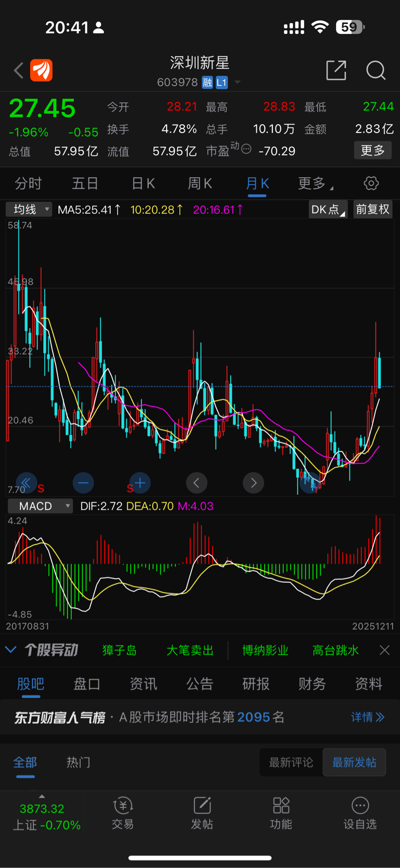This screenshot has height=868, width=400.
Task: Move chart right one candle
Action: click(x=254, y=483)
